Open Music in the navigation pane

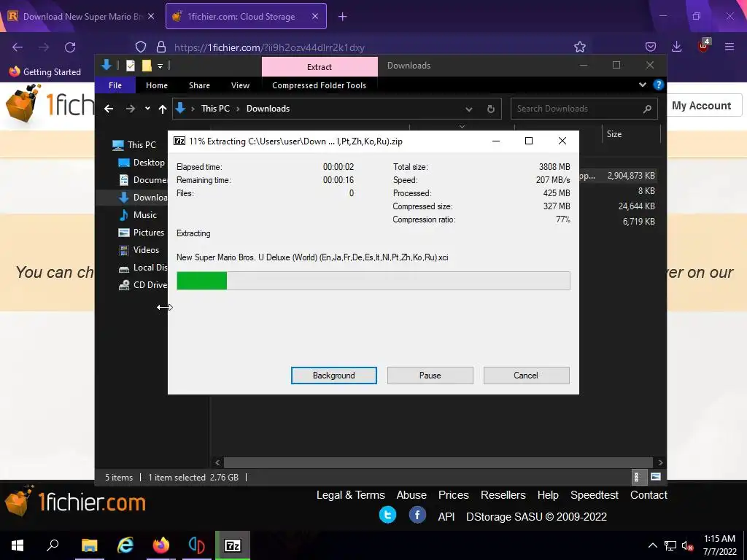138,215
